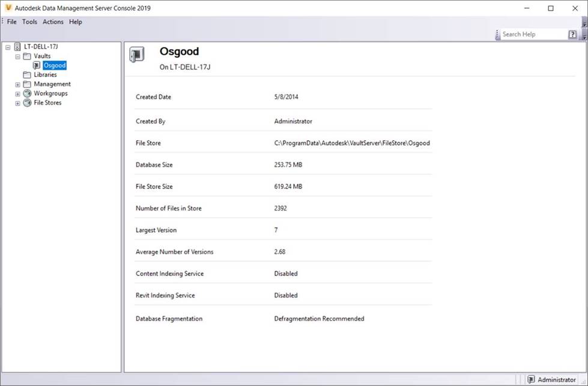Select the File Stores tree item
This screenshot has height=386, width=588.
[x=47, y=103]
